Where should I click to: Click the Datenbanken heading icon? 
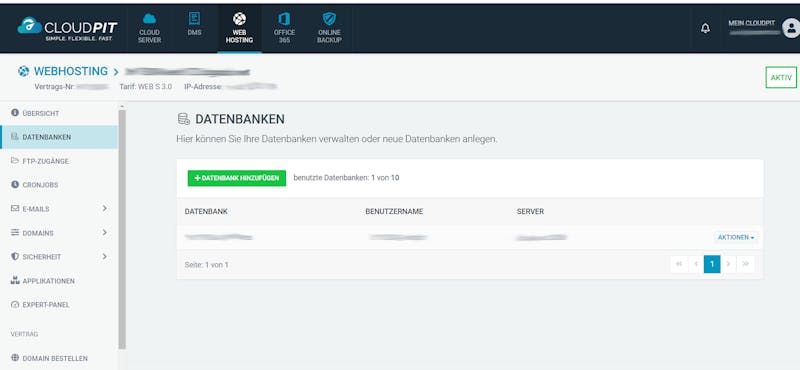tap(183, 119)
